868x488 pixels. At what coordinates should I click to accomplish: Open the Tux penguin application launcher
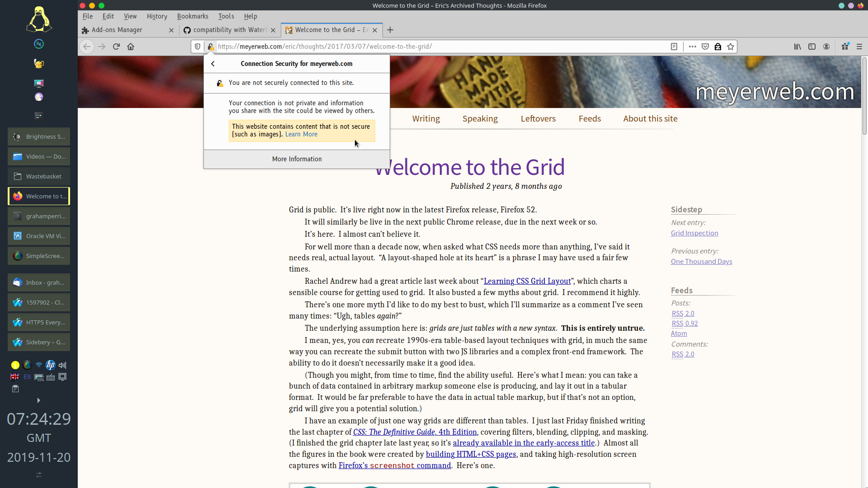pyautogui.click(x=39, y=19)
